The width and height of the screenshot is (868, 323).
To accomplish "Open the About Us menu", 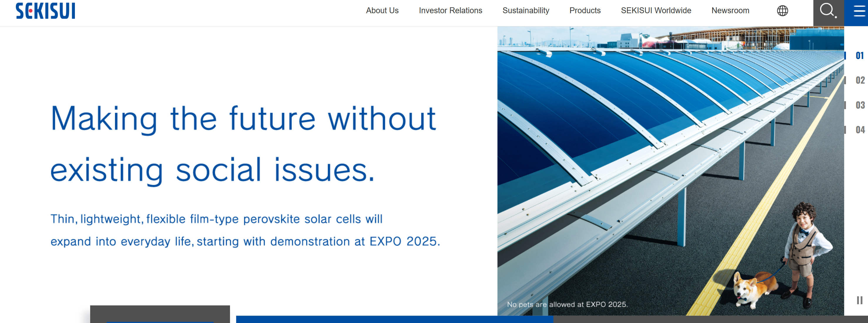I will pyautogui.click(x=382, y=11).
